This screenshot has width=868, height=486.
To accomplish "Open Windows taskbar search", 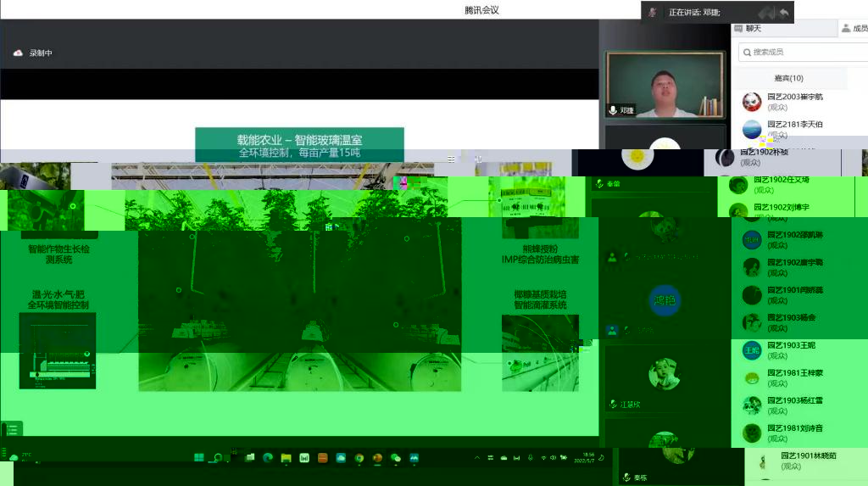I will point(218,458).
